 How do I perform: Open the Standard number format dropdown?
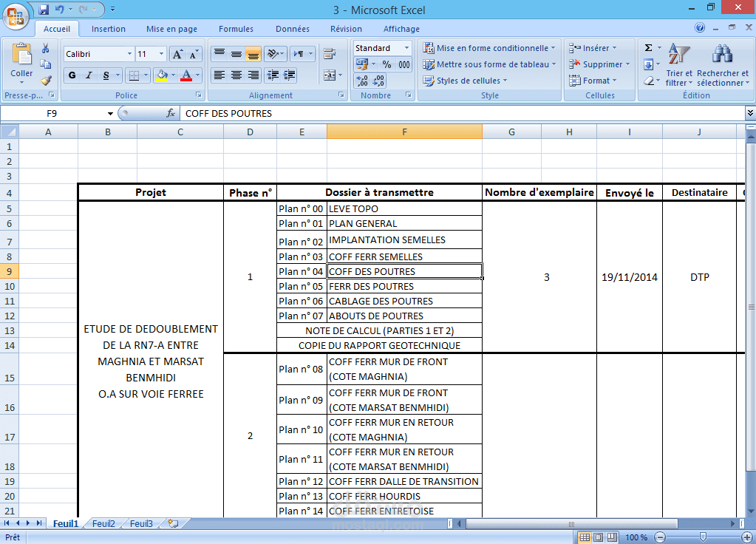[407, 48]
